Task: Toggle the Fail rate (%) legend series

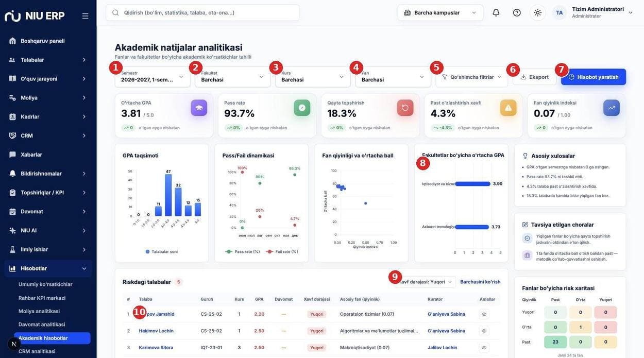Action: pos(282,251)
